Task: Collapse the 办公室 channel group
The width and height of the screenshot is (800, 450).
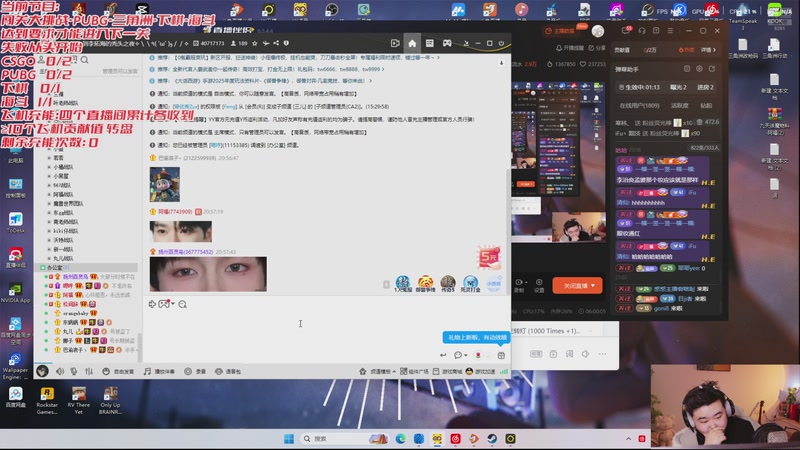Action: point(43,267)
